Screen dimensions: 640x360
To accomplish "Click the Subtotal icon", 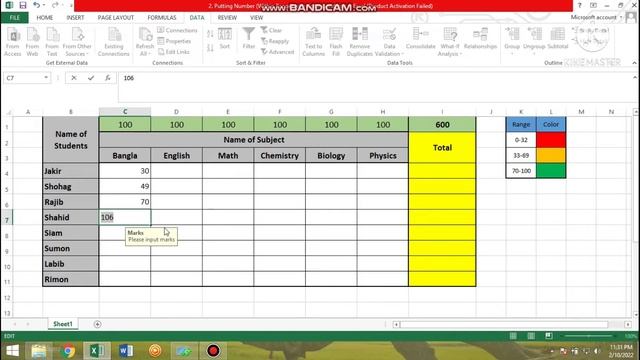I will coord(558,39).
